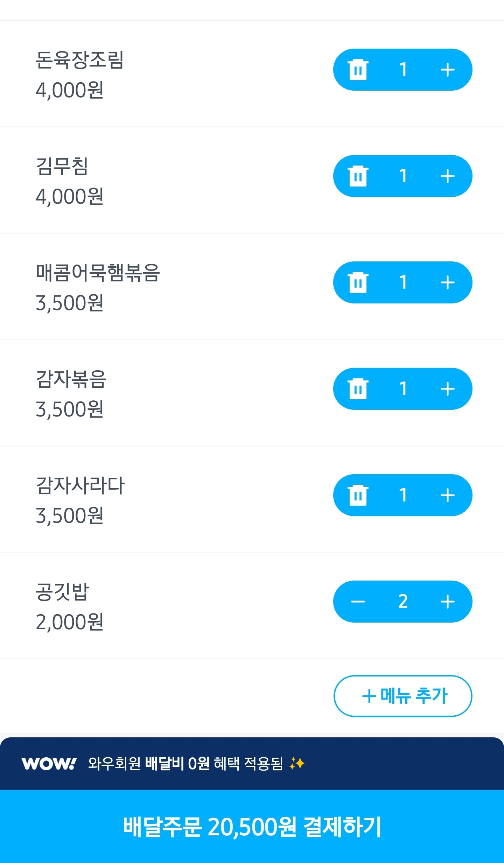Select the 돈육장조림 item name
Screen dimensions: 504x863
80,60
